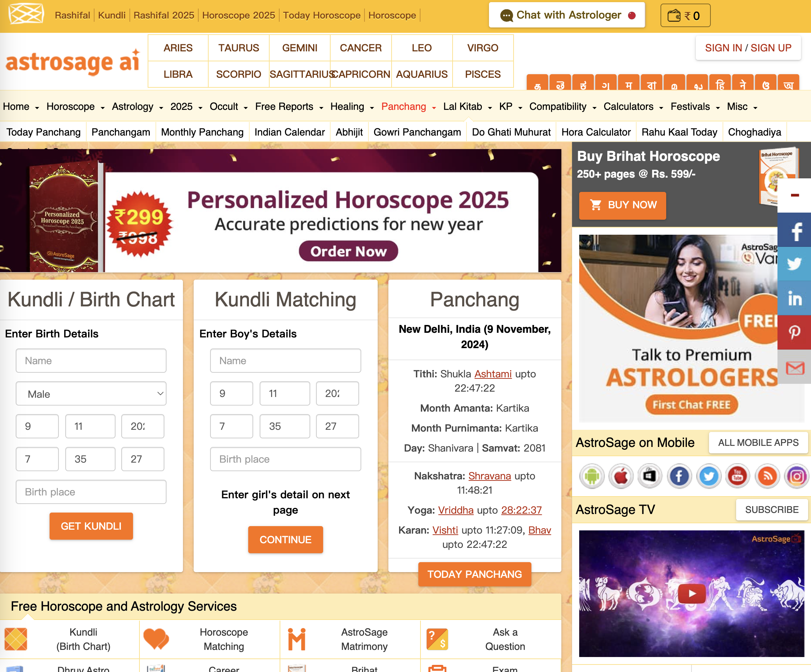Share on Pinterest via floating sidebar icon
The width and height of the screenshot is (811, 672).
(x=795, y=332)
